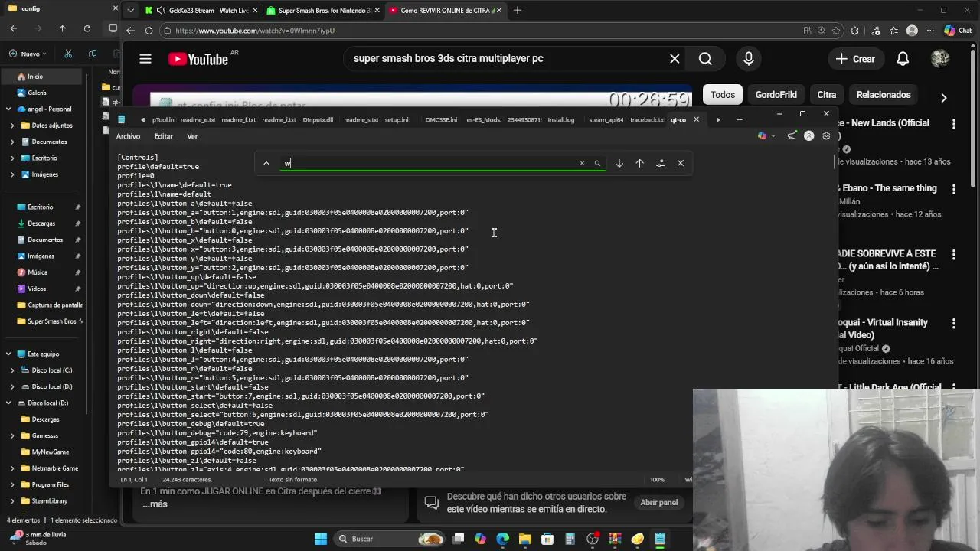
Task: Open the YouTube hamburger guide menu
Action: 145,59
